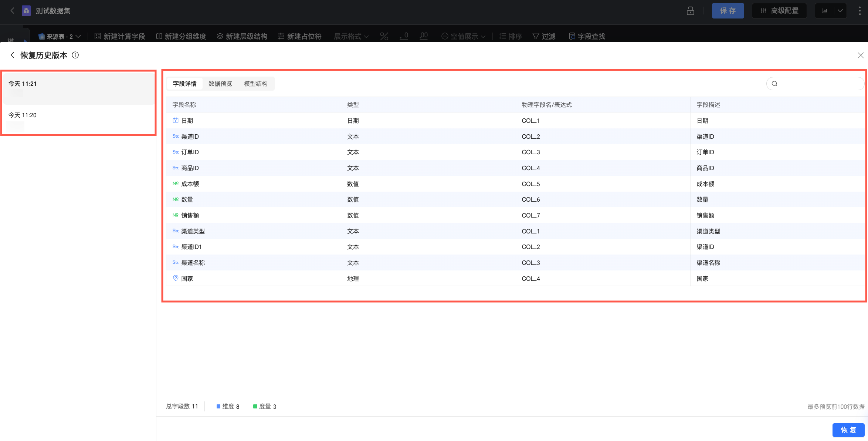Expand the chart type dropdown arrow
Screen dimensions: 868x441
point(840,11)
